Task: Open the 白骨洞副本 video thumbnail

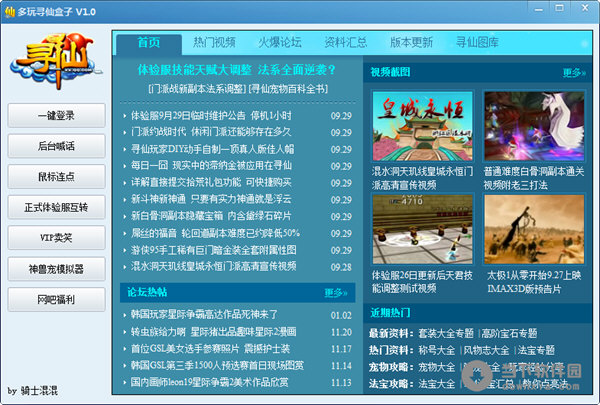Action: click(x=534, y=126)
